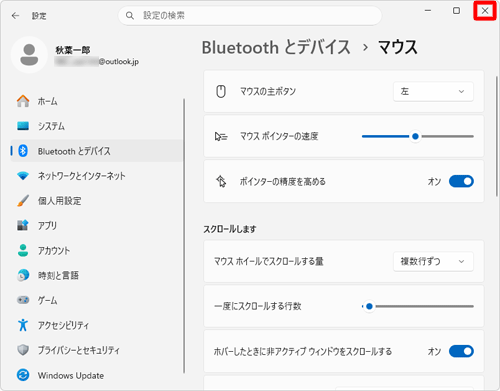The image size is (500, 391).
Task: Click the アカウント person icon
Action: 23,250
